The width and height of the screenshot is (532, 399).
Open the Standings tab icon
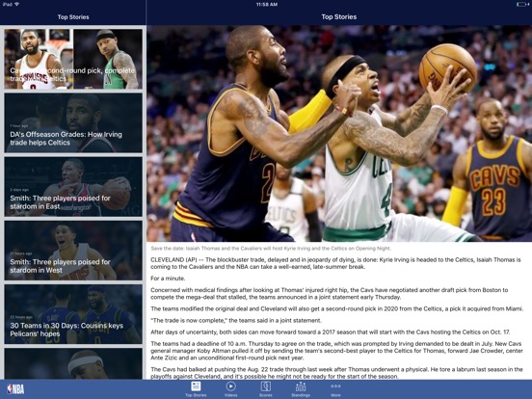tap(301, 386)
